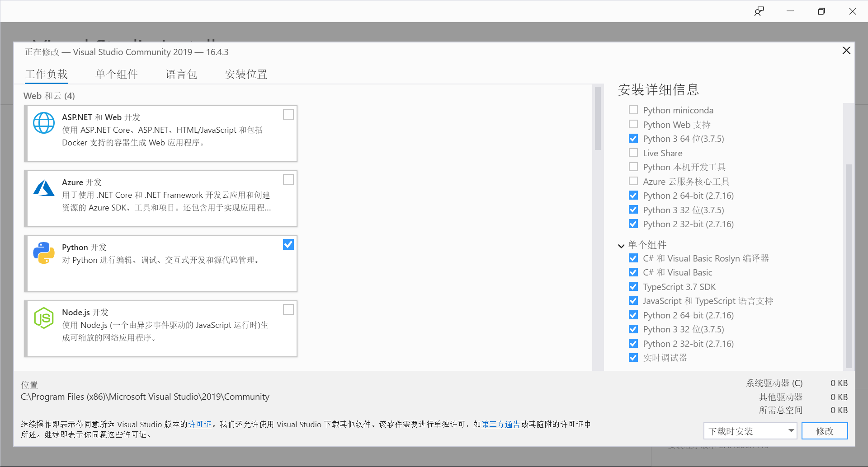Enable the Python miniconda checkbox
The image size is (868, 467).
tap(633, 110)
